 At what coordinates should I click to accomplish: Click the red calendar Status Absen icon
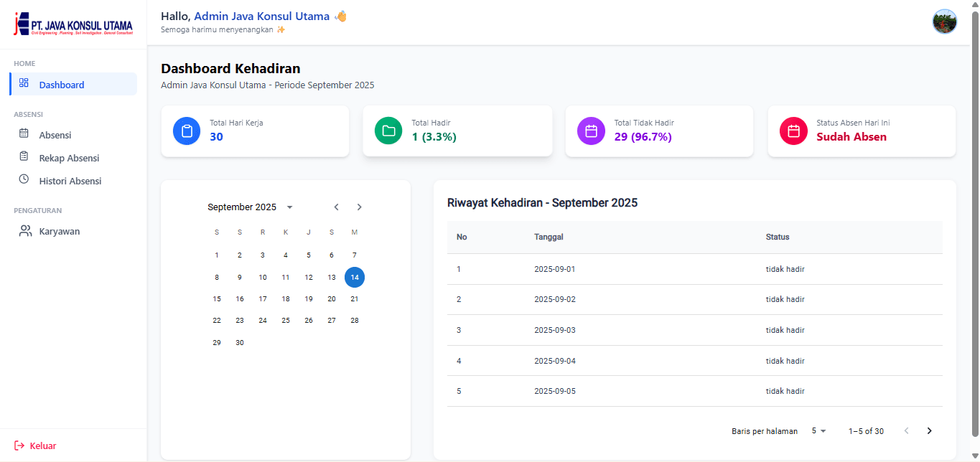(x=793, y=131)
